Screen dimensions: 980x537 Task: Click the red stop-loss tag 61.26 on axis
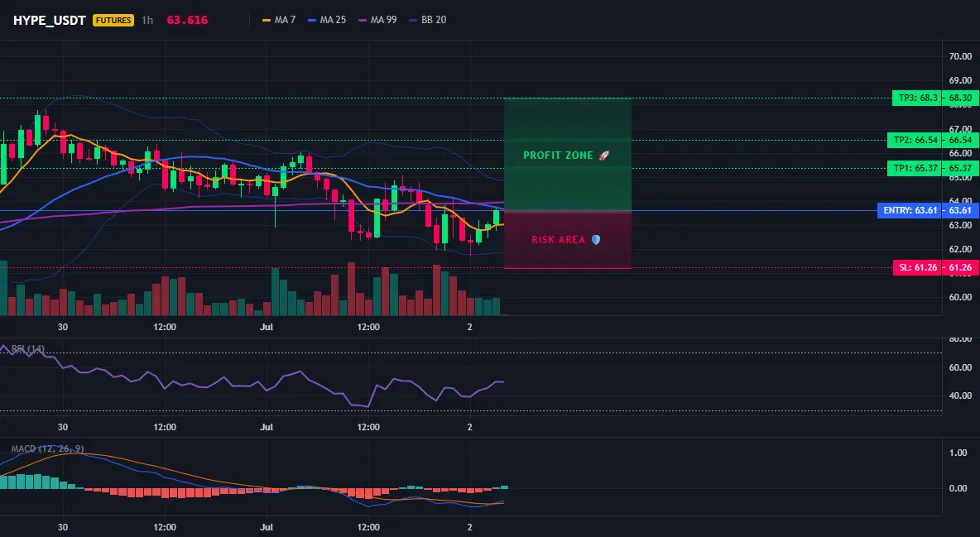pyautogui.click(x=961, y=267)
